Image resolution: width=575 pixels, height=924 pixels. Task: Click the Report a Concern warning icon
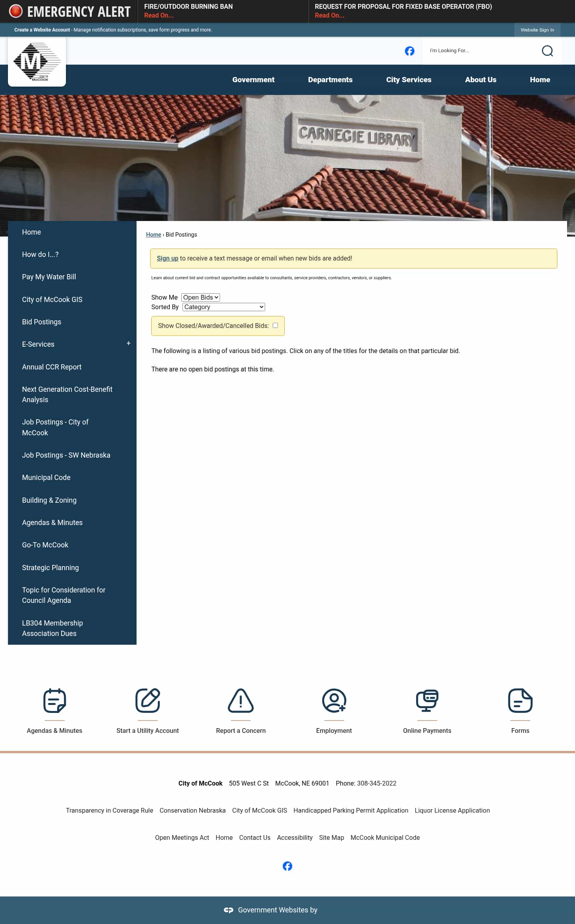click(241, 700)
